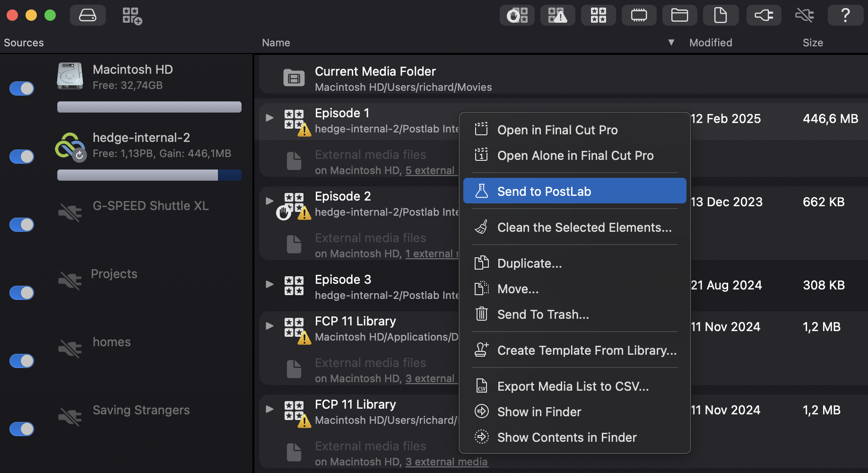Toggle the Saving Strangers source switch
This screenshot has height=473, width=868.
pos(22,429)
